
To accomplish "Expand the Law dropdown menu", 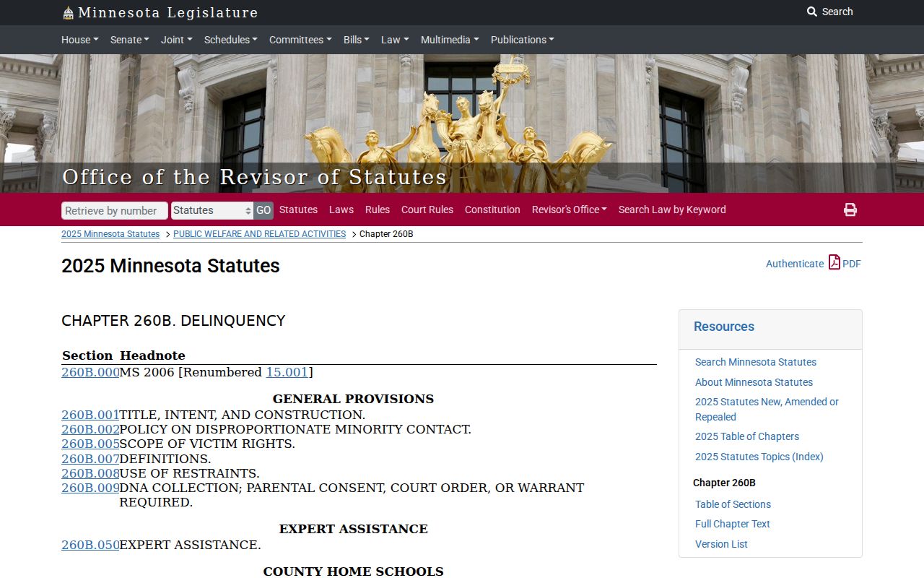I will (395, 40).
